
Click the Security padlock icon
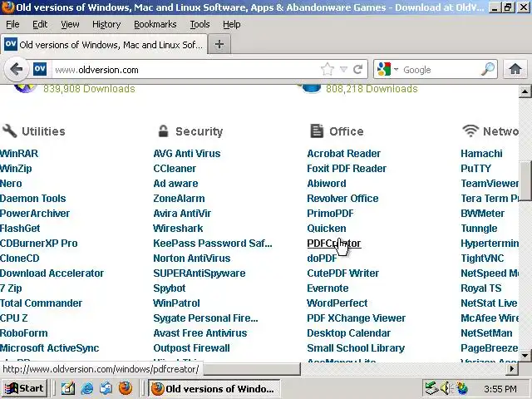pyautogui.click(x=163, y=131)
